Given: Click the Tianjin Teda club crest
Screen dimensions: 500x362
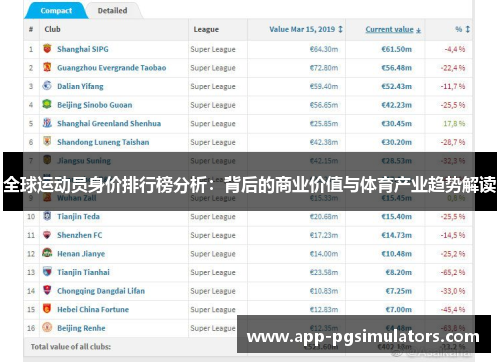Looking at the screenshot, I should pyautogui.click(x=47, y=216).
